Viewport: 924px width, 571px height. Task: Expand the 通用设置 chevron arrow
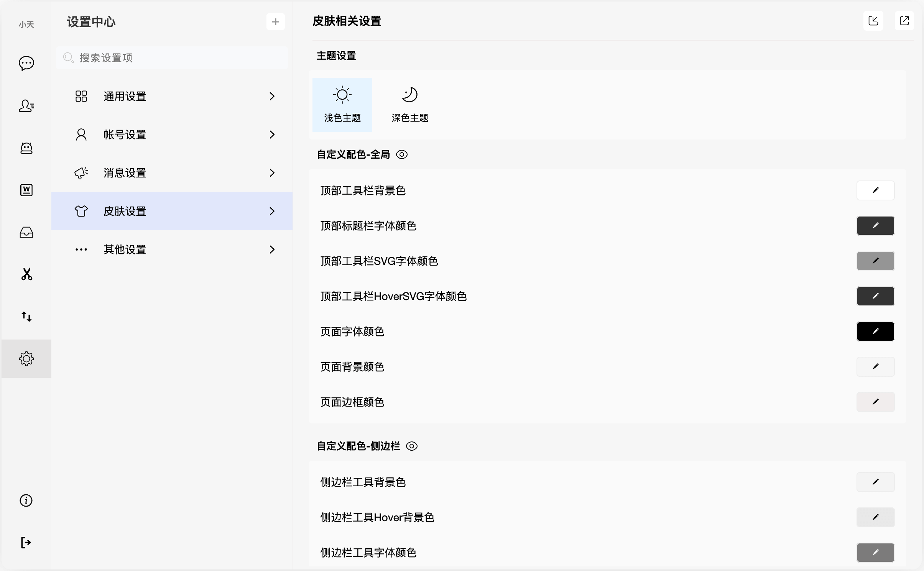272,96
